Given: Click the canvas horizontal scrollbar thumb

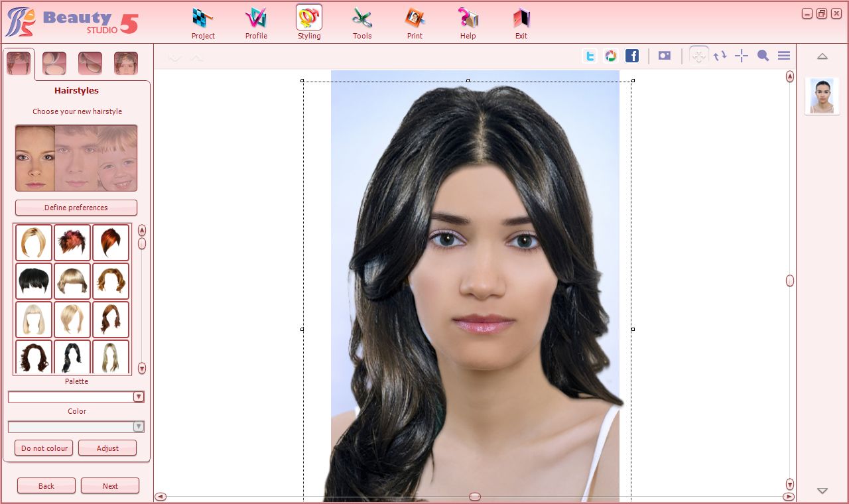Looking at the screenshot, I should (475, 497).
